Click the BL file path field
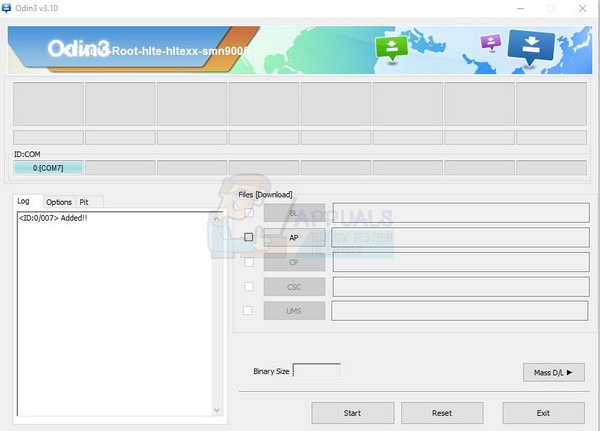Screen dimensions: 600x431 [x=461, y=213]
